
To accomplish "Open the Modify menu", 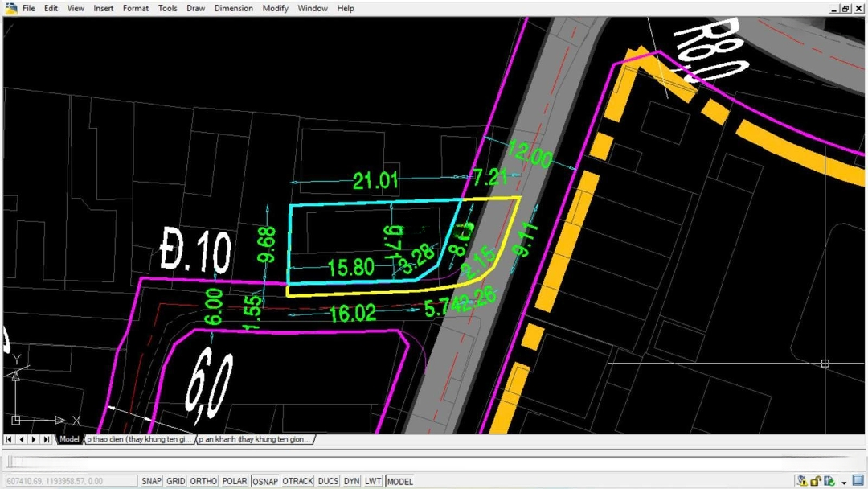I will (275, 8).
